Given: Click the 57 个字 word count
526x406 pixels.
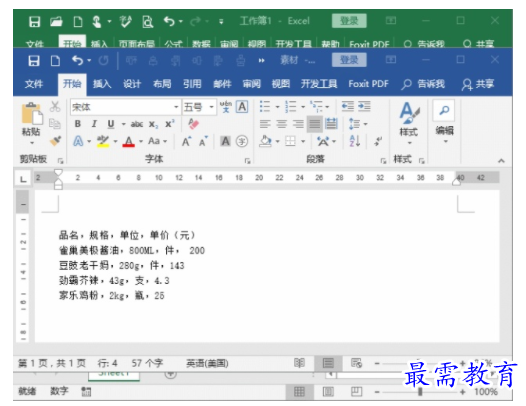Looking at the screenshot, I should [147, 363].
